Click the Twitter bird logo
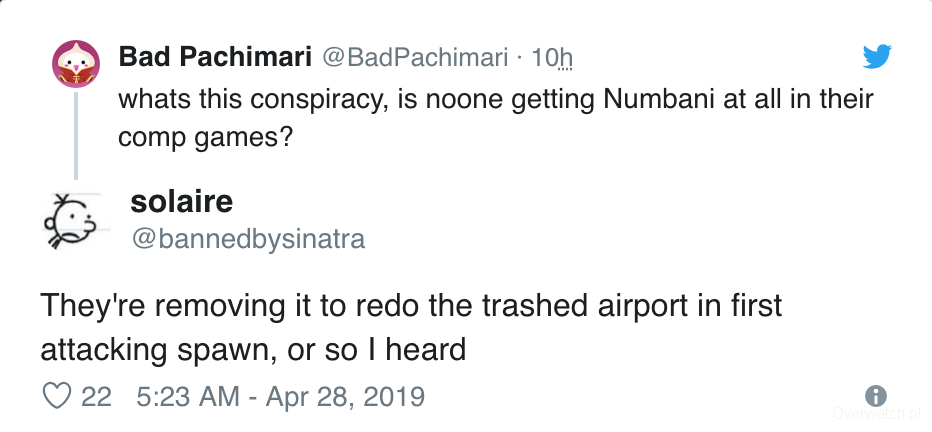The width and height of the screenshot is (932, 432). [876, 58]
